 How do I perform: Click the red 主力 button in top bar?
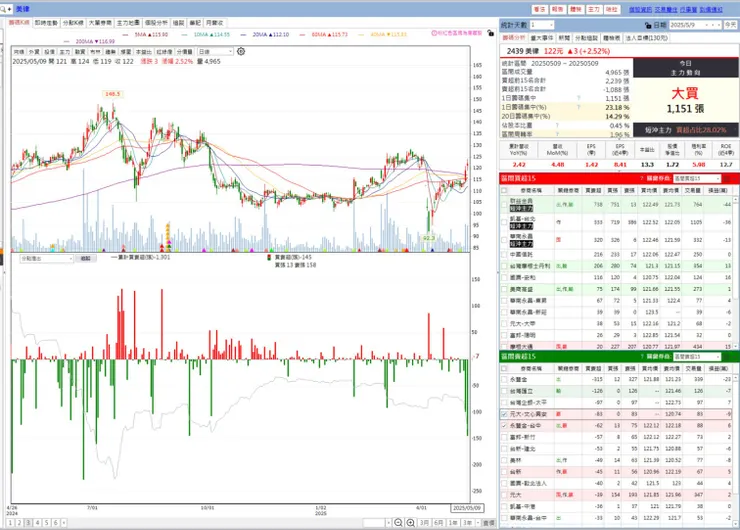point(593,9)
